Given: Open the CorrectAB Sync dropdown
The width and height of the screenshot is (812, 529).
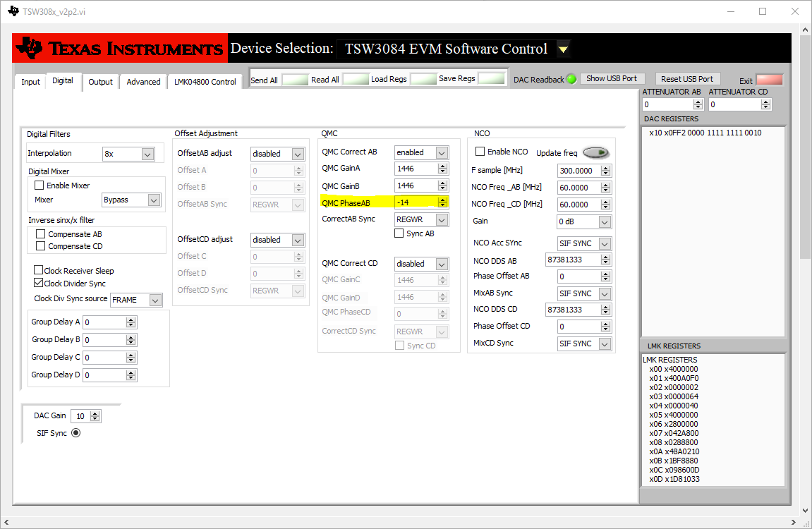Looking at the screenshot, I should [442, 220].
